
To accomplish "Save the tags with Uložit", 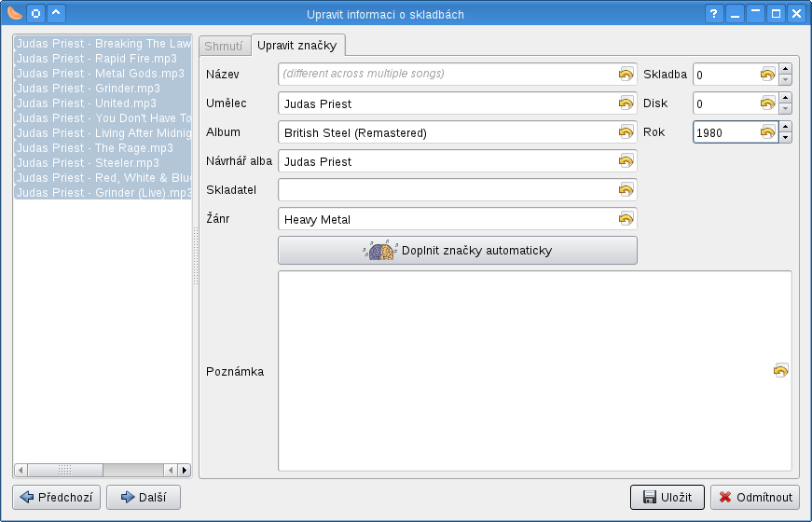I will click(x=667, y=498).
